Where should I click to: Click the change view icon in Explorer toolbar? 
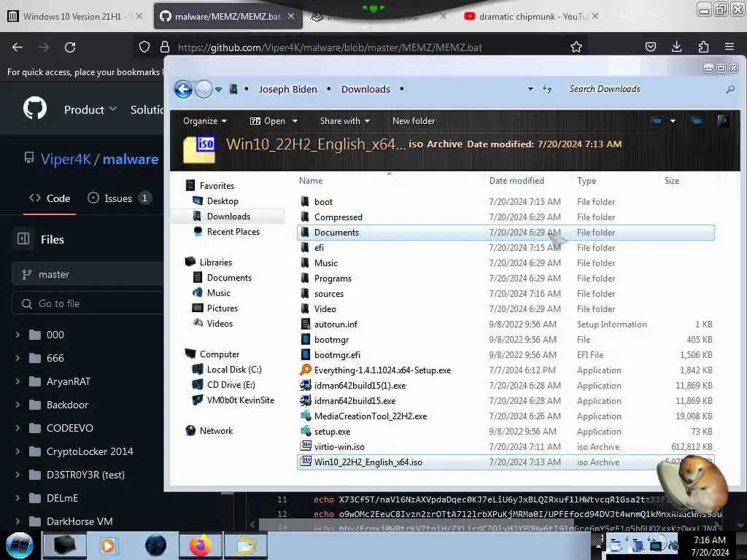pyautogui.click(x=657, y=121)
